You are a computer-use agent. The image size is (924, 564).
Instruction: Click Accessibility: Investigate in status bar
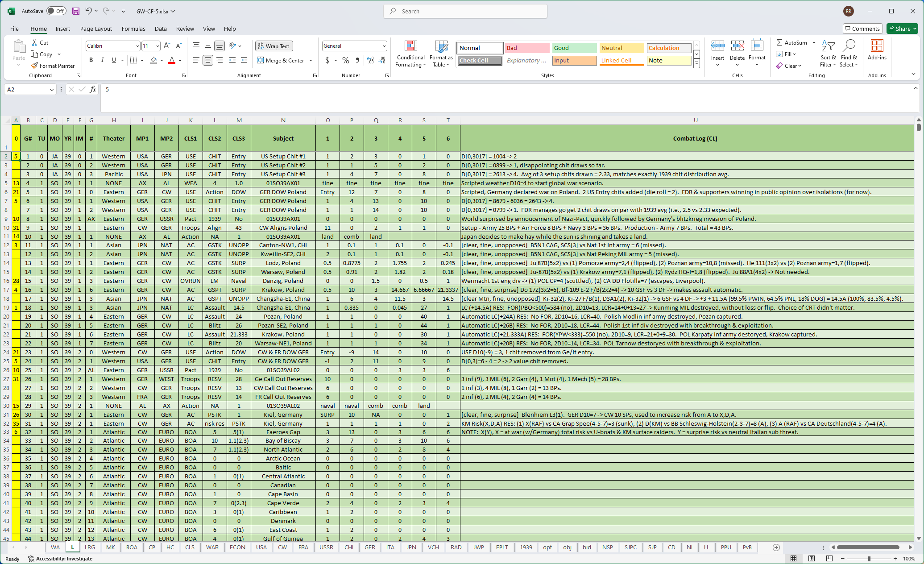point(60,559)
